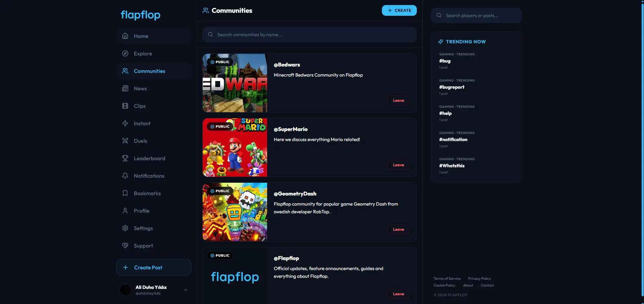Open the Bedwars community thumbnail
Viewport: 644px width, 304px height.
(235, 83)
